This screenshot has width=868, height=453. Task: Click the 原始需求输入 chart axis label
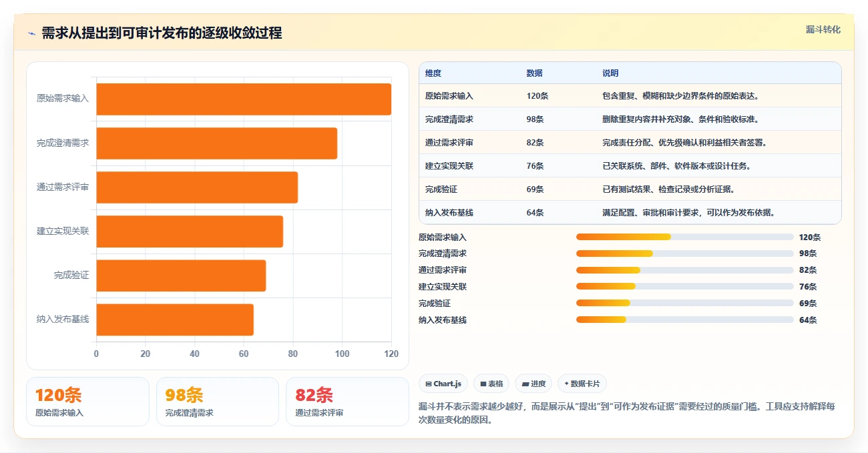point(63,99)
